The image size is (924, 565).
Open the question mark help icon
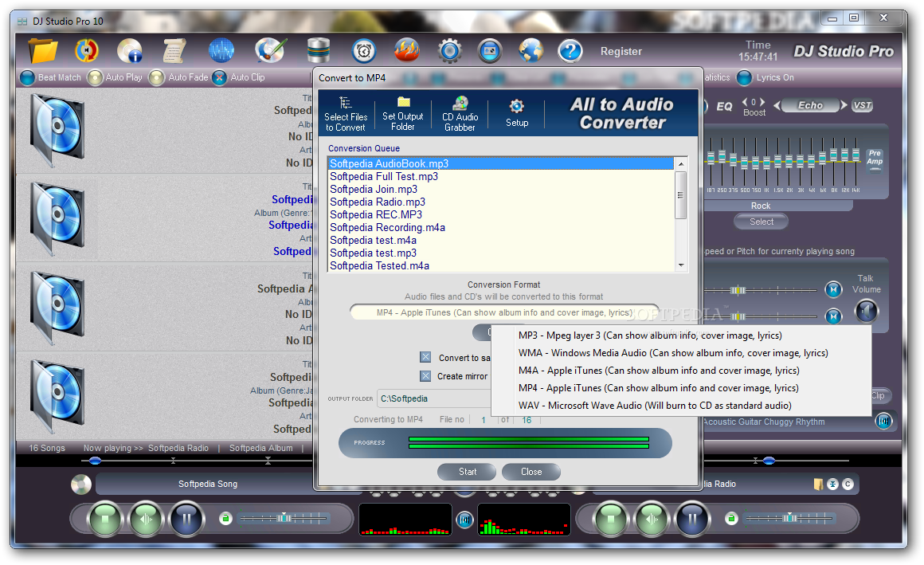(x=570, y=51)
